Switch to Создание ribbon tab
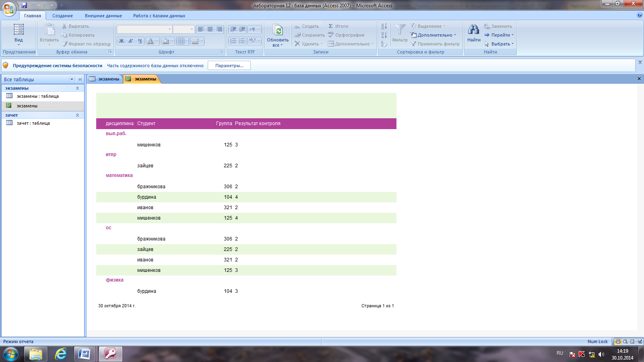 [x=62, y=16]
